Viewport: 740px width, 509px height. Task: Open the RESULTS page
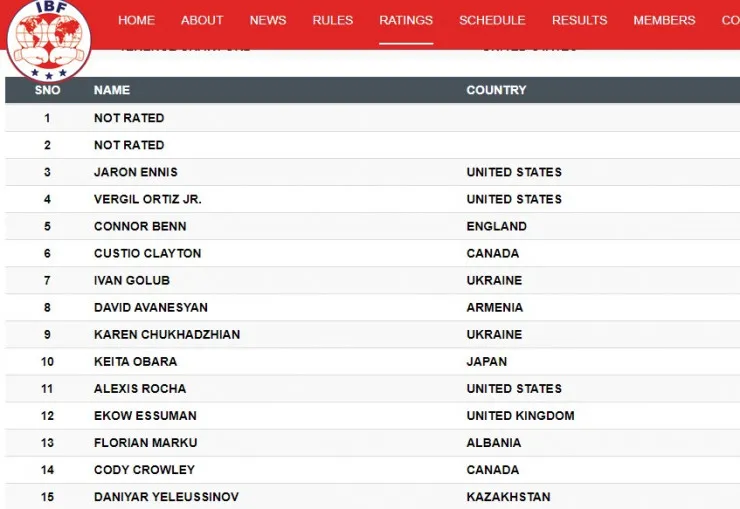[580, 20]
